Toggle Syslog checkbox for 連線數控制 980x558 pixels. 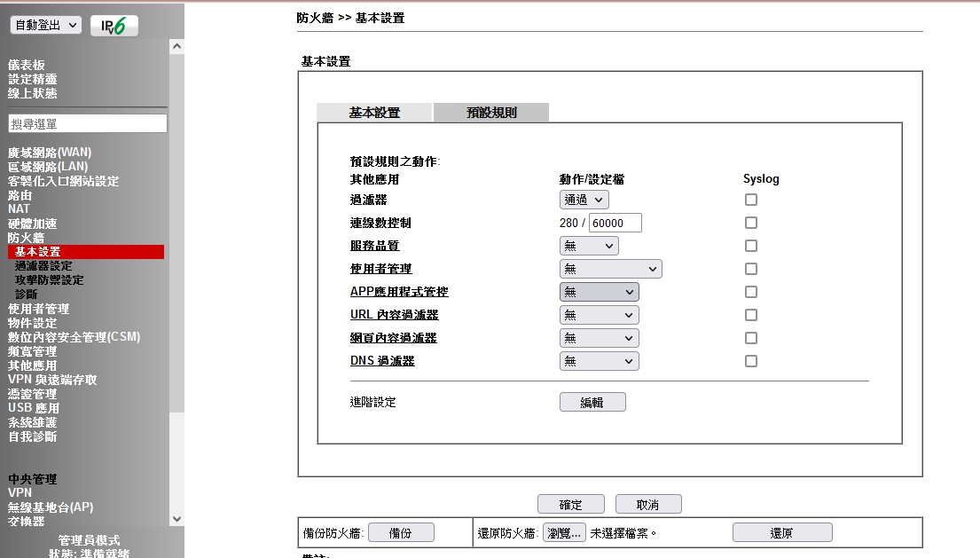751,223
